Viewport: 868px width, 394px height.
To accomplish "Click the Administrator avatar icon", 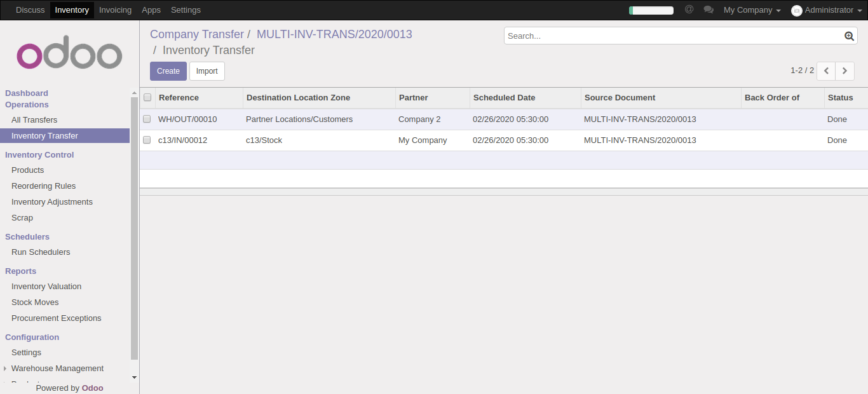I will (x=796, y=10).
